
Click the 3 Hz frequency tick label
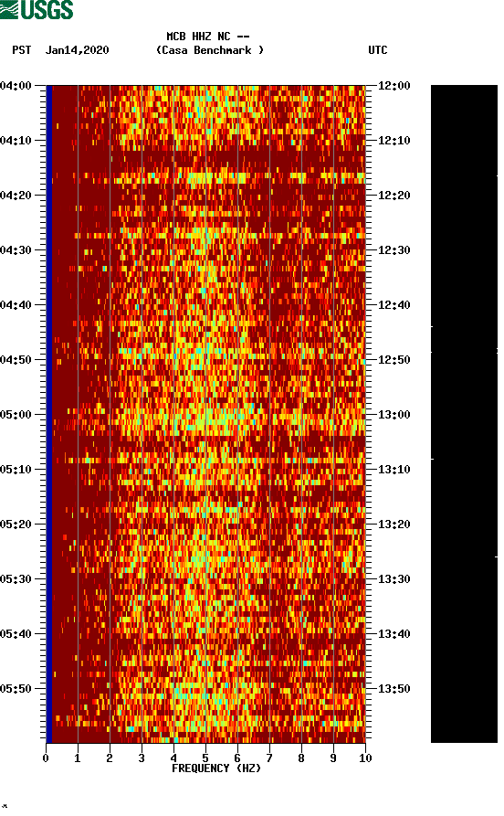(142, 758)
